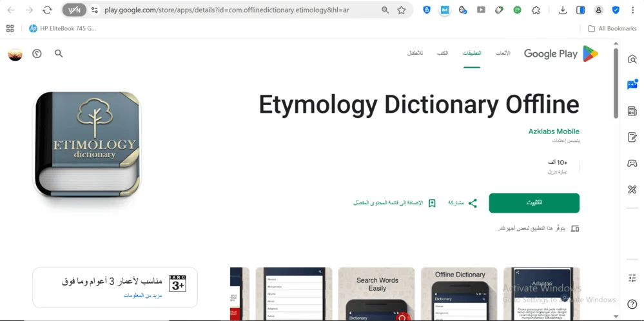Click the address bar URL

click(x=227, y=10)
